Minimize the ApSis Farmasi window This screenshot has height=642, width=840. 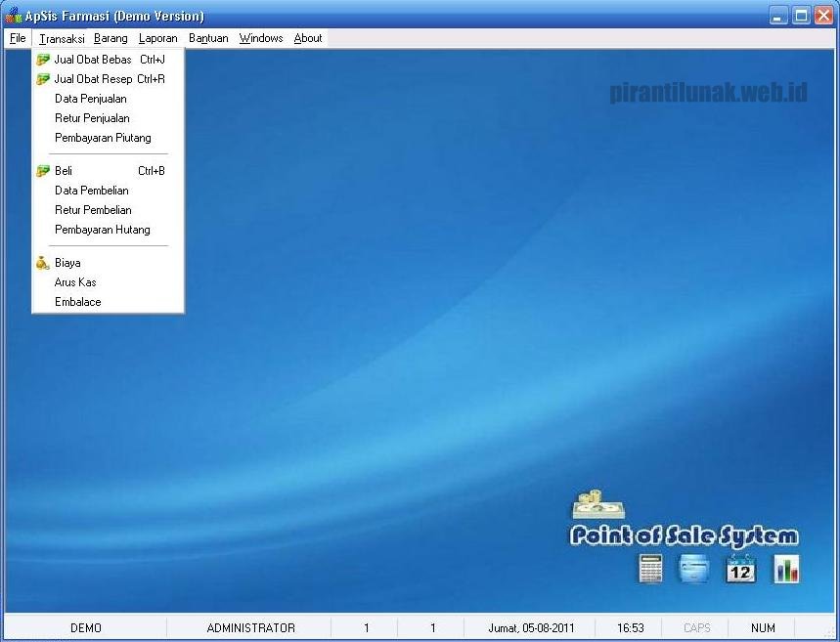click(778, 16)
